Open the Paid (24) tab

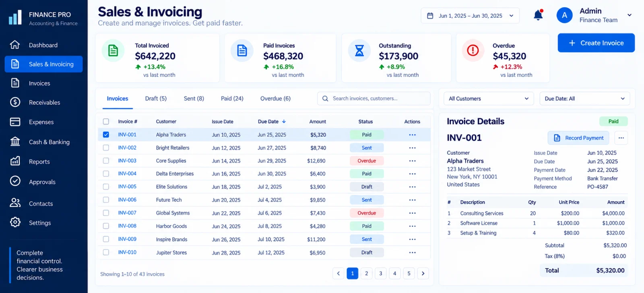click(232, 98)
